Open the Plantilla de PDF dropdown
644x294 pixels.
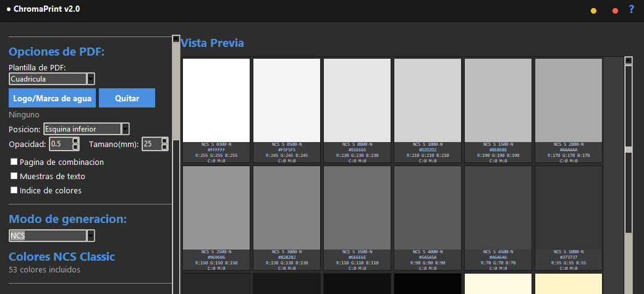click(52, 79)
